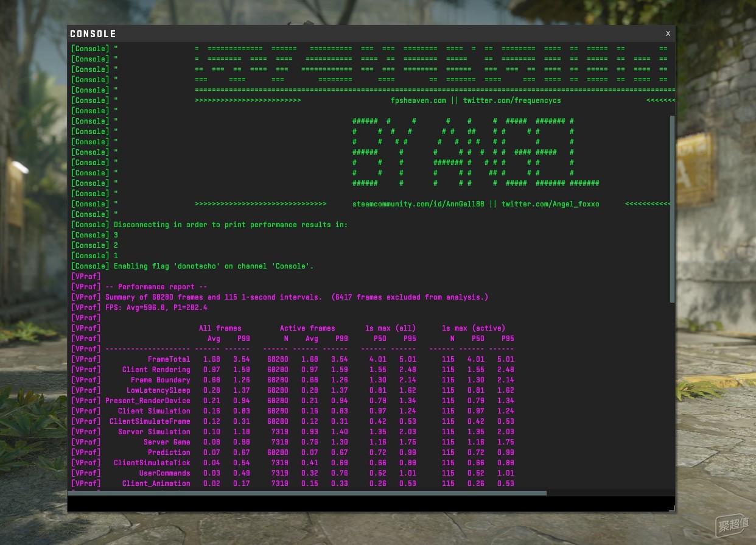Click the horizontal scrollbar thumb of the console
Screen dimensions: 756x545
click(x=307, y=493)
